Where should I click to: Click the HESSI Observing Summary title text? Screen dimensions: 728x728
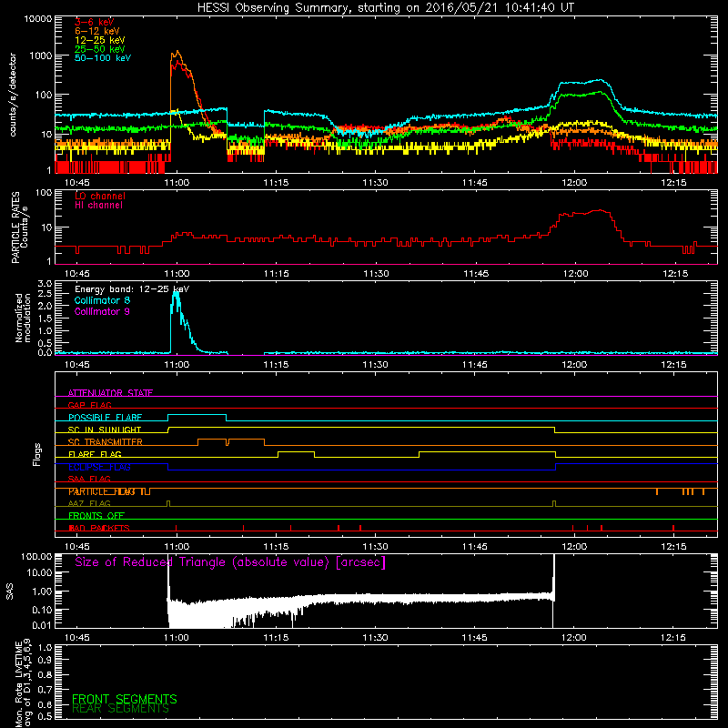pyautogui.click(x=386, y=7)
